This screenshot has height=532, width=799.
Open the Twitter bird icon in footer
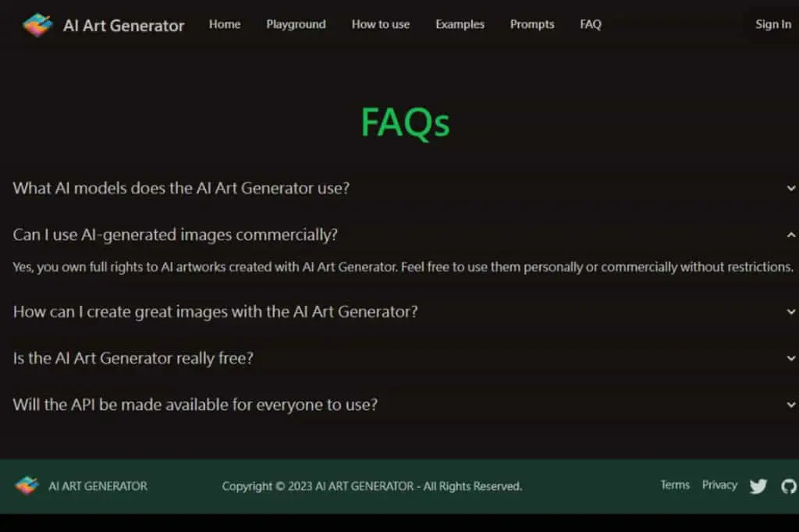758,486
